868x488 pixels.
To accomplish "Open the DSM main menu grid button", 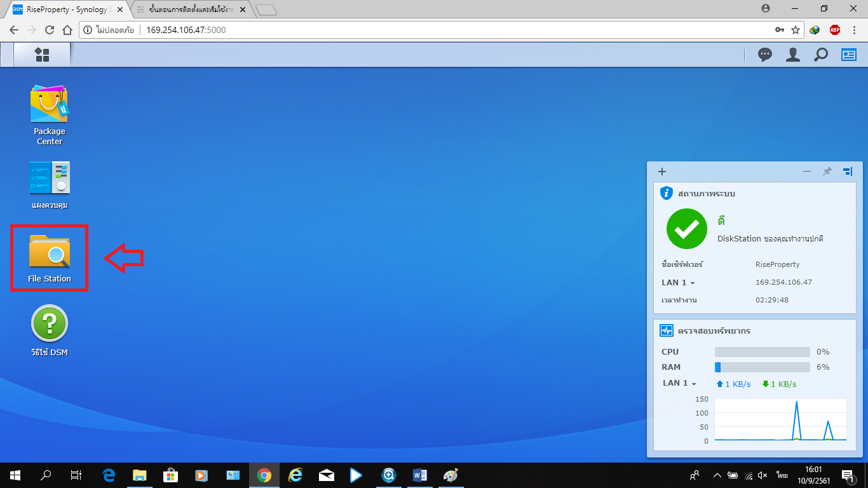I will pos(42,55).
